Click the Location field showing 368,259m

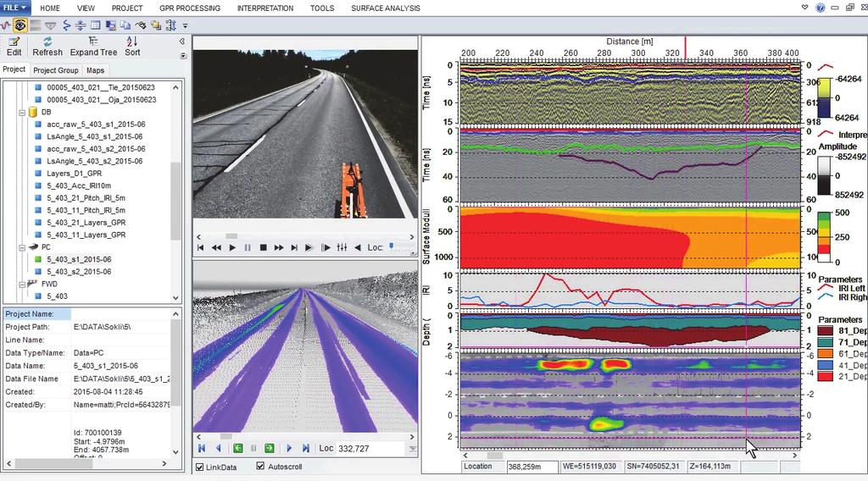click(x=532, y=467)
